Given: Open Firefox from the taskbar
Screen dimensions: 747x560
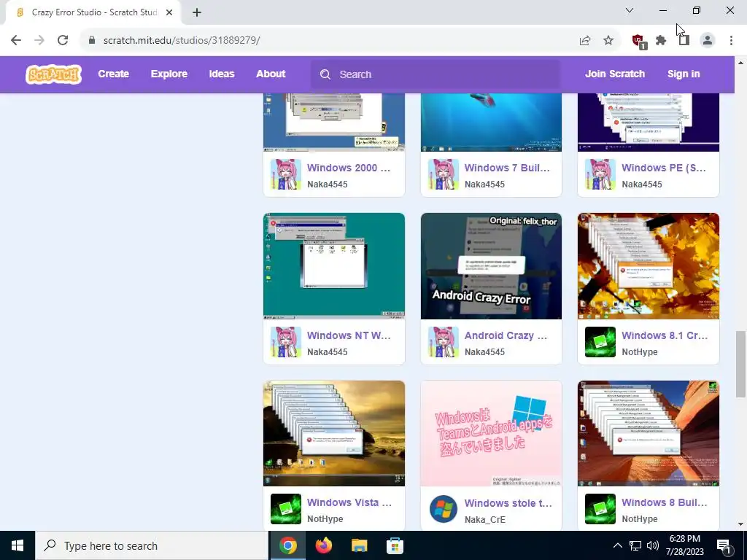Looking at the screenshot, I should (324, 545).
